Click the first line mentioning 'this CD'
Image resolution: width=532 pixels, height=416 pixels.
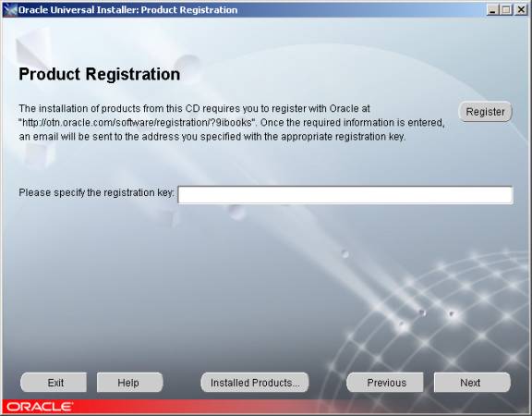(x=194, y=108)
